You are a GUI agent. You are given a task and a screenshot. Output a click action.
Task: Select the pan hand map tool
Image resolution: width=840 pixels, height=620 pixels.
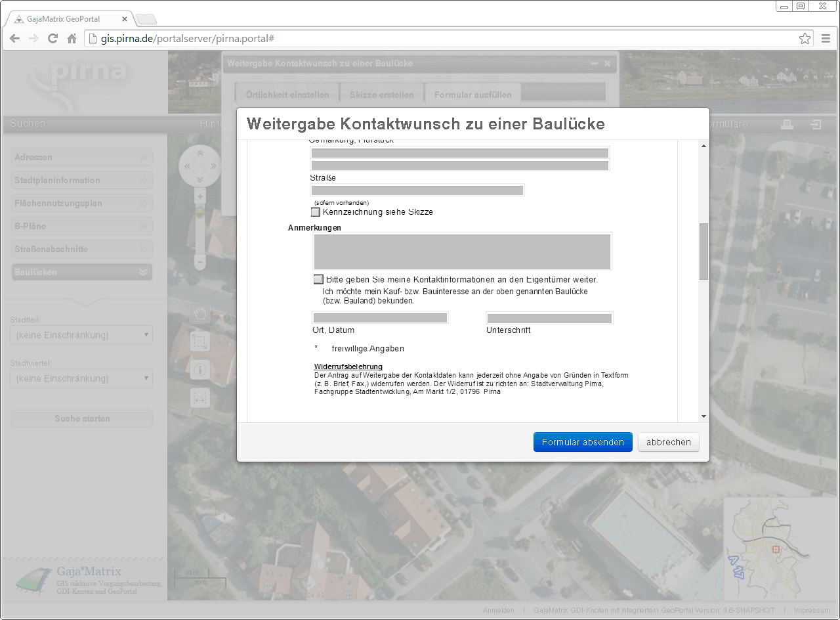click(200, 313)
